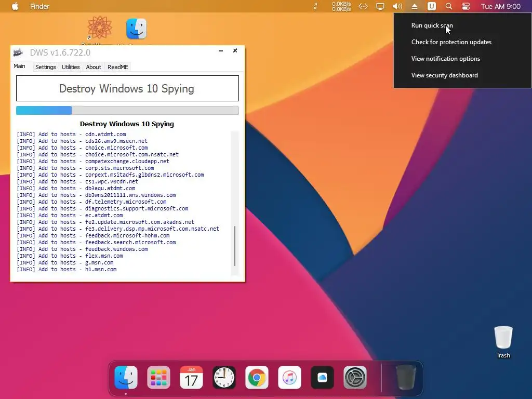Viewport: 532px width, 399px height.
Task: Click the log line df.telemetry.microsoft.com
Action: coord(91,202)
